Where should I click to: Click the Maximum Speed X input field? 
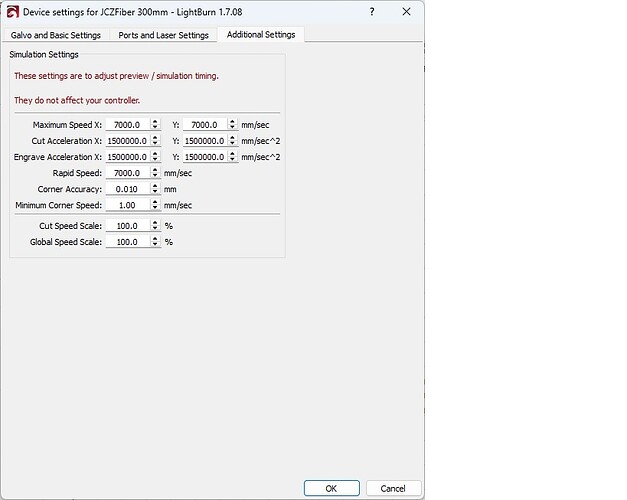coord(126,125)
